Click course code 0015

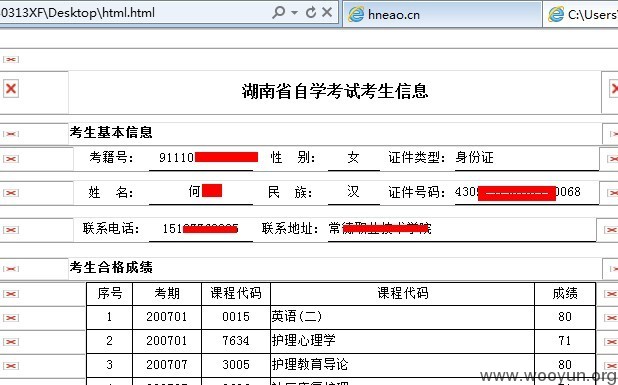point(236,317)
